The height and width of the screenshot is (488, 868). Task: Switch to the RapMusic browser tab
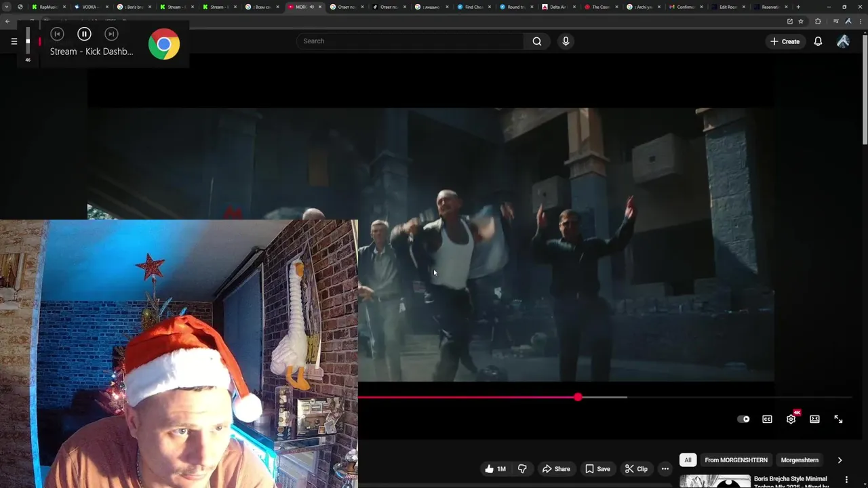tap(49, 7)
